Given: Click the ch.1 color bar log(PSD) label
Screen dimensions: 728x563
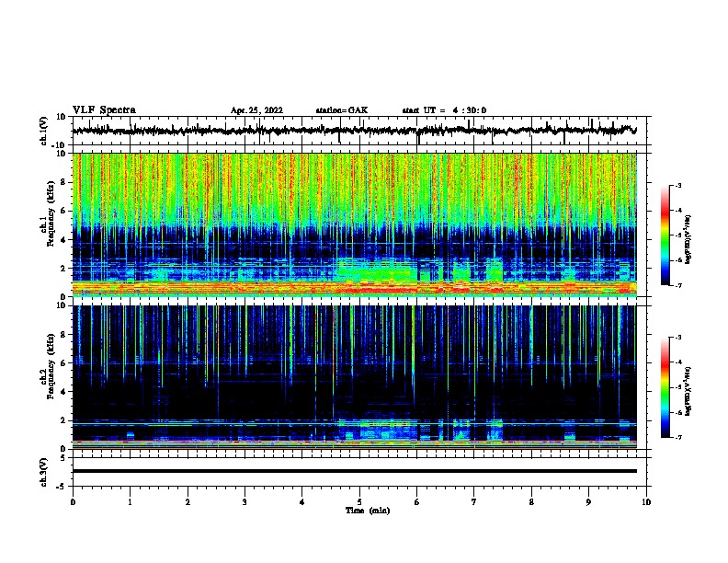Looking at the screenshot, I should (688, 239).
